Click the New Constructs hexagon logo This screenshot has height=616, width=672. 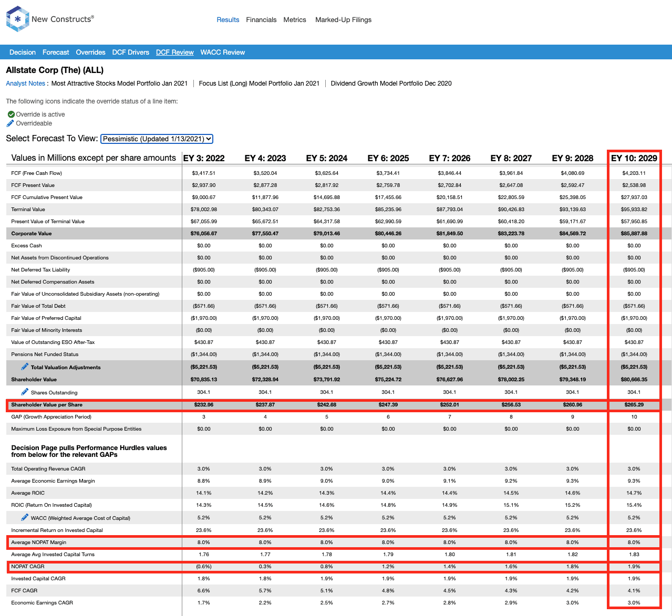[17, 19]
